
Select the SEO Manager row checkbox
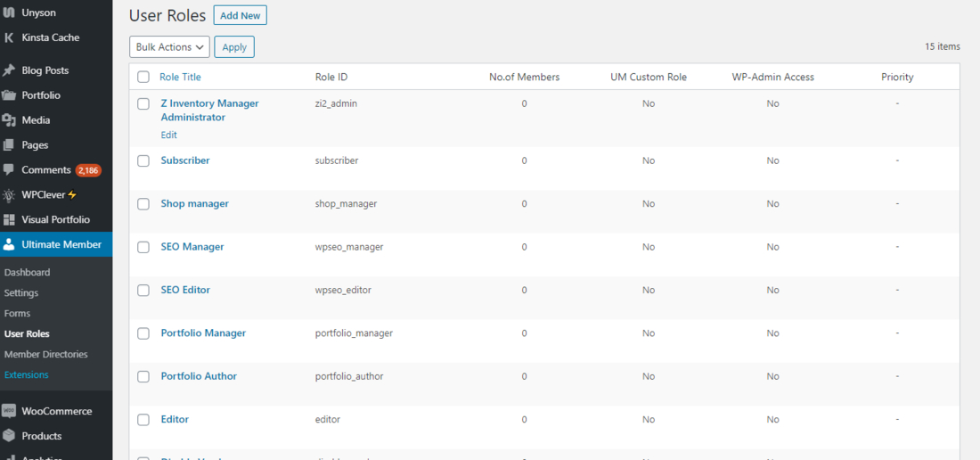(x=143, y=247)
